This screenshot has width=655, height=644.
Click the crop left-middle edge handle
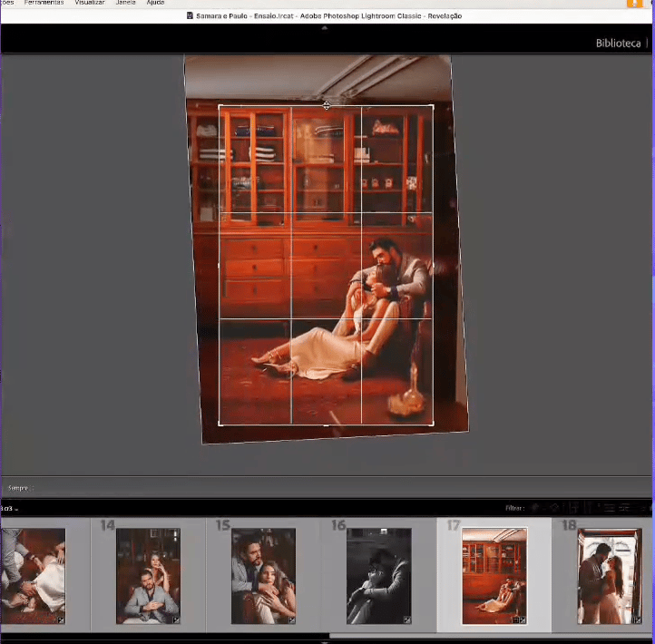[x=219, y=266]
